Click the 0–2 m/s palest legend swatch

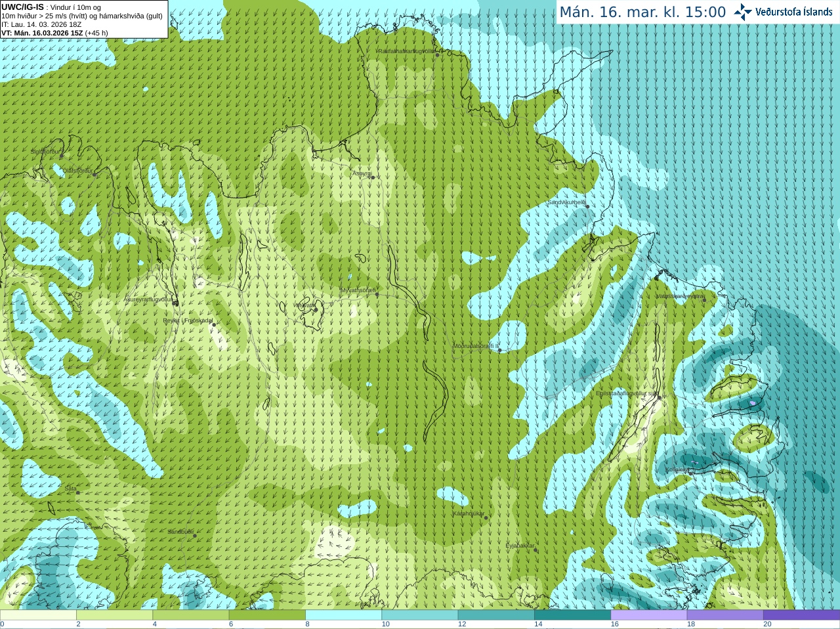tap(38, 615)
